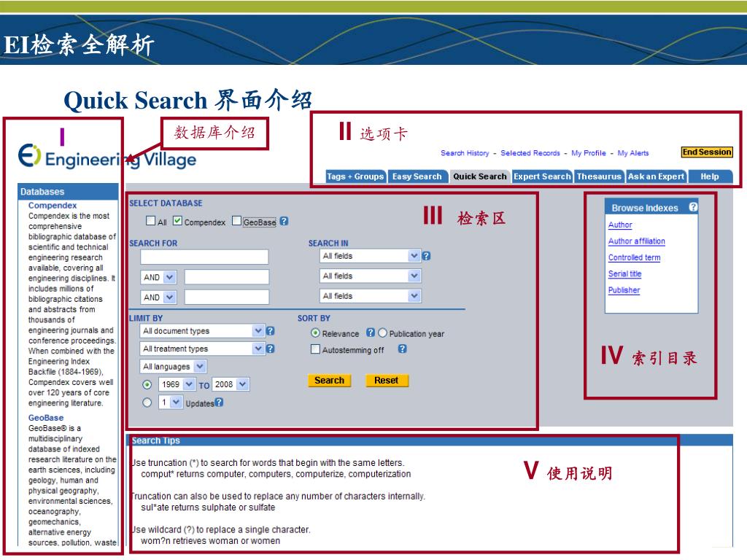Select Publication year sort option
Image resolution: width=747 pixels, height=560 pixels.
(382, 332)
